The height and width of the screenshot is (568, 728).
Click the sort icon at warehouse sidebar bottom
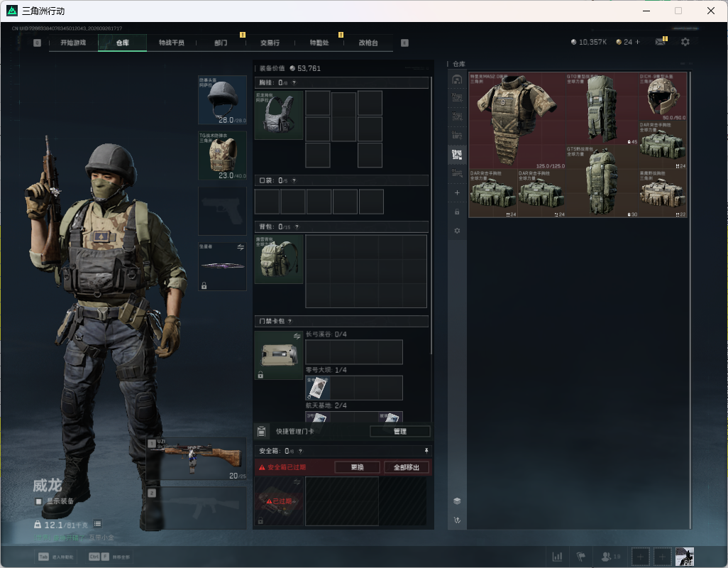pos(457,520)
